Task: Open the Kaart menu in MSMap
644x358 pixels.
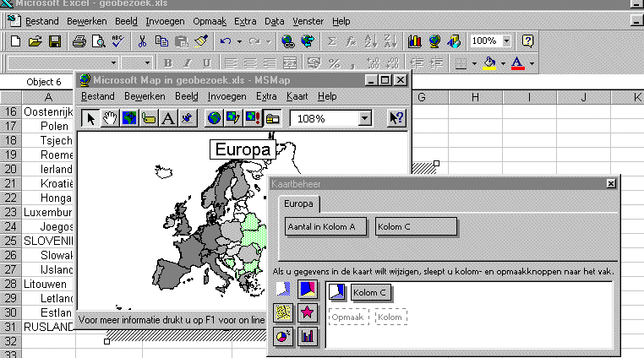Action: (297, 96)
